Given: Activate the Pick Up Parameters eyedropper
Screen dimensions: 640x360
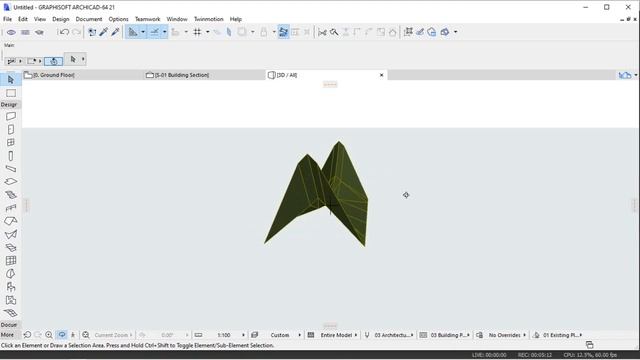Looking at the screenshot, I should (104, 32).
